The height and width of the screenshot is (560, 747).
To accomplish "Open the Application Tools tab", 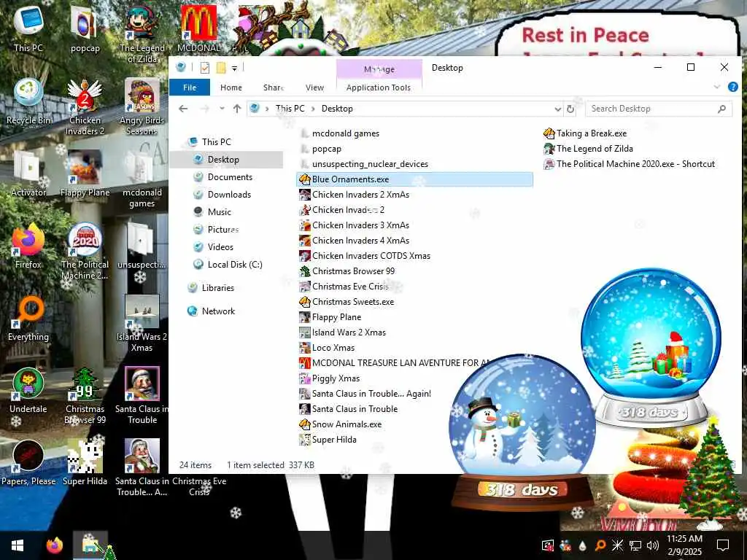I will click(379, 87).
